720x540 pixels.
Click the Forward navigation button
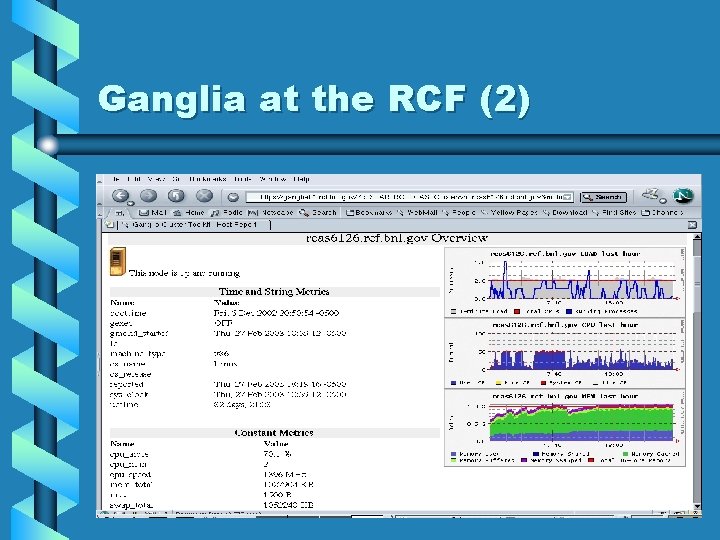148,196
